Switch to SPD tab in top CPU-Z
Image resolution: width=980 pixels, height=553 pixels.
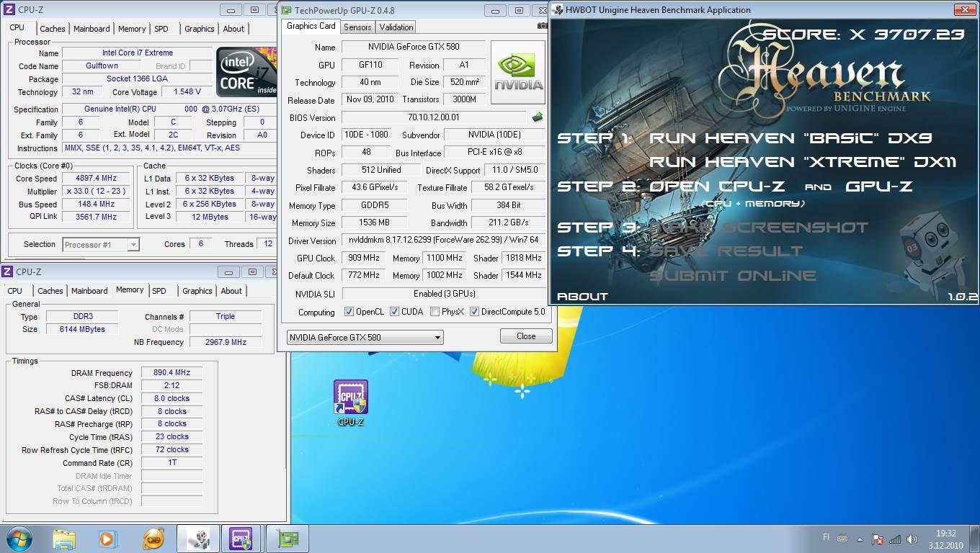click(161, 29)
